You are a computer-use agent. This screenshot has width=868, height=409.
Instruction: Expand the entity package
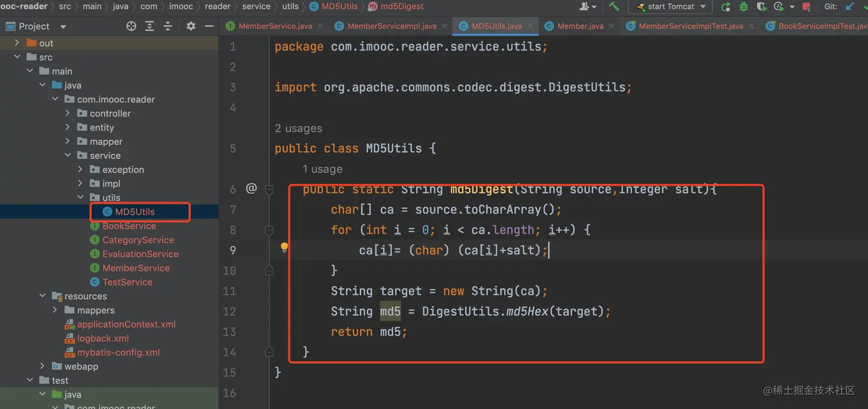(68, 128)
